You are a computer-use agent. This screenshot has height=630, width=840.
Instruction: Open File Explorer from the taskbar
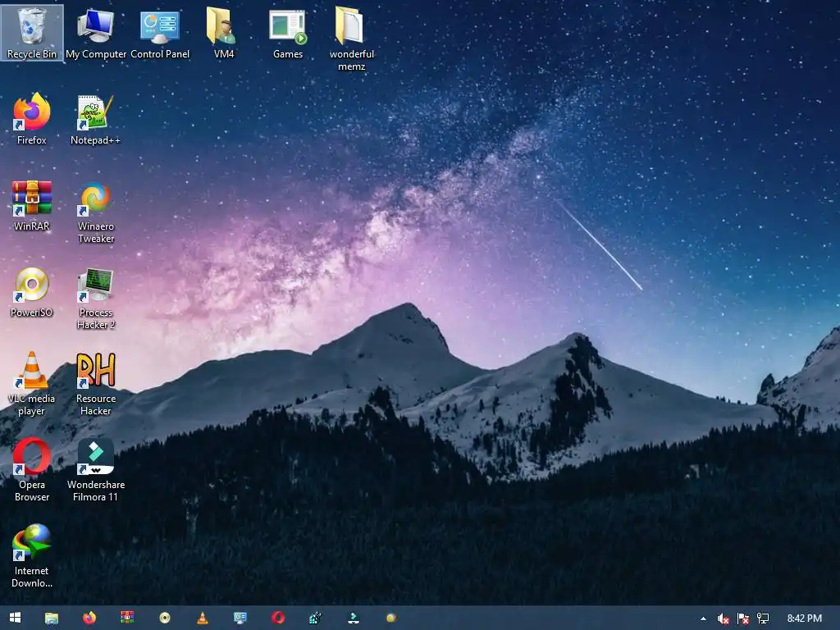coord(52,618)
